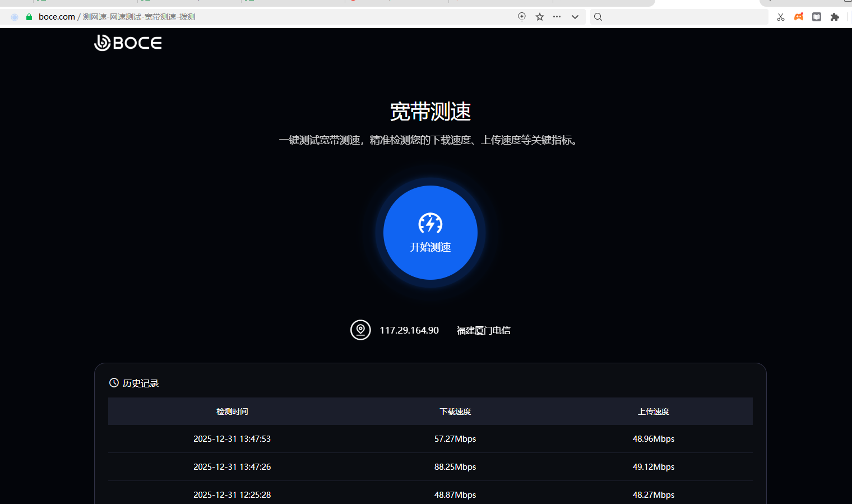Open the address bar chevron dropdown
This screenshot has width=852, height=504.
pos(575,17)
